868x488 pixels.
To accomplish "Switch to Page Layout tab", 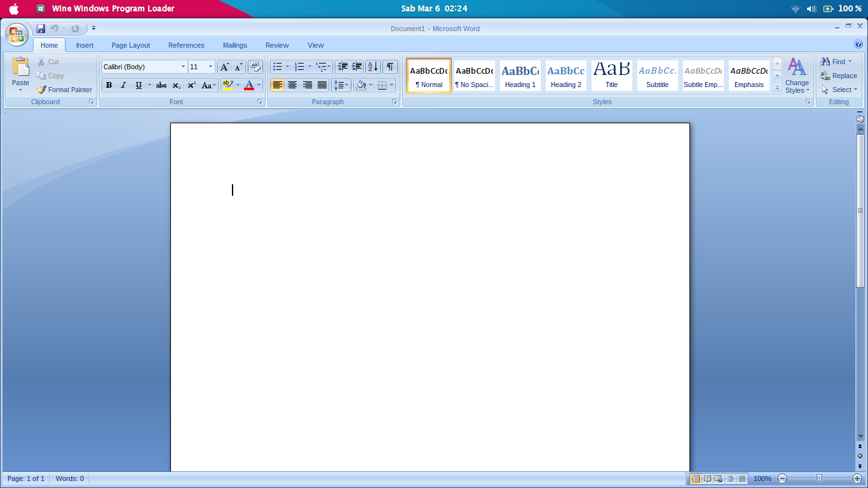I will point(131,45).
